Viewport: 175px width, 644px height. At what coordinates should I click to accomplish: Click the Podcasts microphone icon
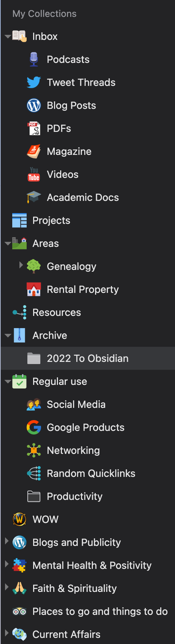pos(34,59)
